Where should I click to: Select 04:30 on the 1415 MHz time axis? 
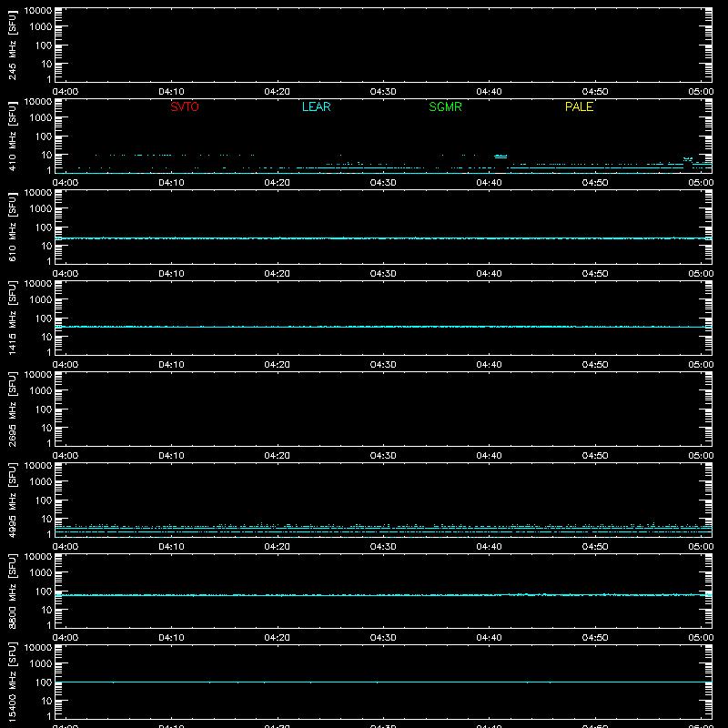[x=383, y=365]
